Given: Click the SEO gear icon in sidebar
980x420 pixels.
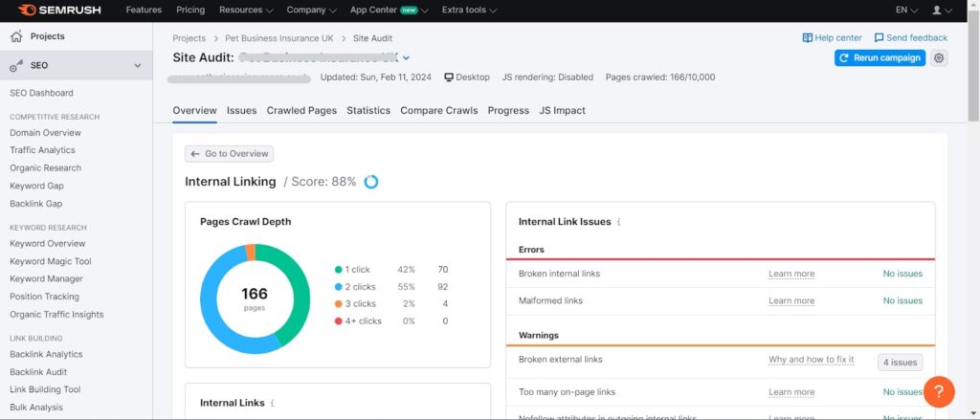Looking at the screenshot, I should coord(16,66).
